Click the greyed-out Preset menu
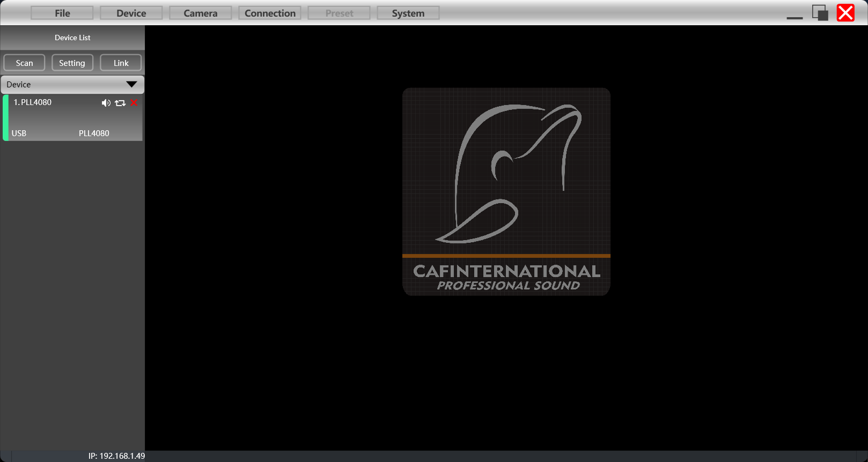Image resolution: width=868 pixels, height=462 pixels. [339, 13]
